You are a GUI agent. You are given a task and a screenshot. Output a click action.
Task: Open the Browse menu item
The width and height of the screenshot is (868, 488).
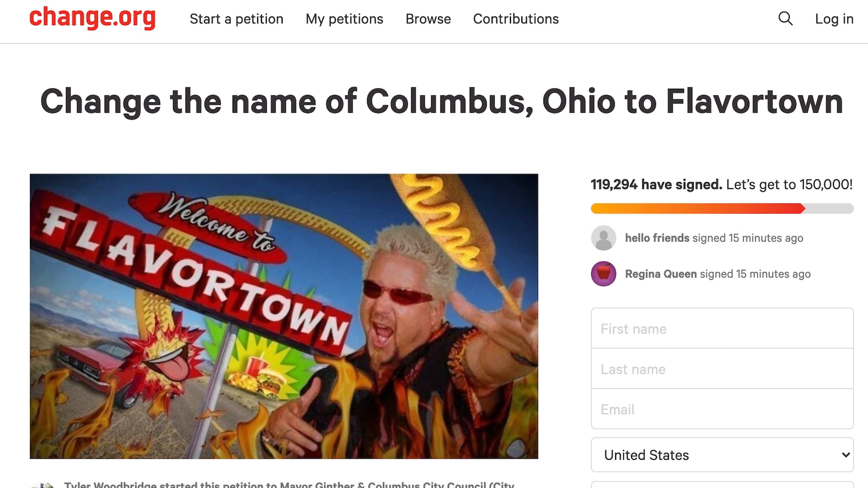[428, 19]
